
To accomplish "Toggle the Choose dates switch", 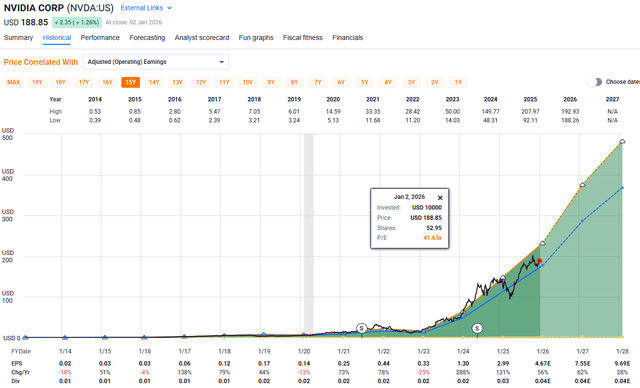I will [x=595, y=82].
